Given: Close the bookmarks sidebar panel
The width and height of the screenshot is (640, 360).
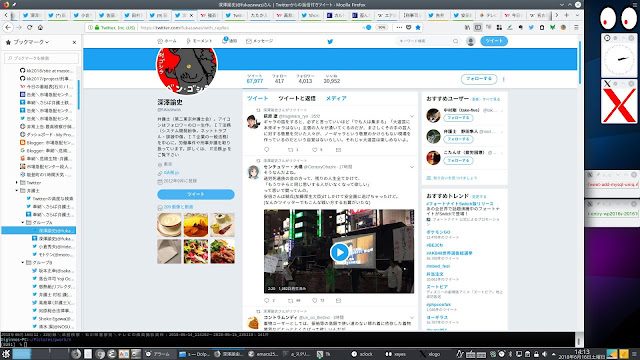Looking at the screenshot, I should [74, 42].
